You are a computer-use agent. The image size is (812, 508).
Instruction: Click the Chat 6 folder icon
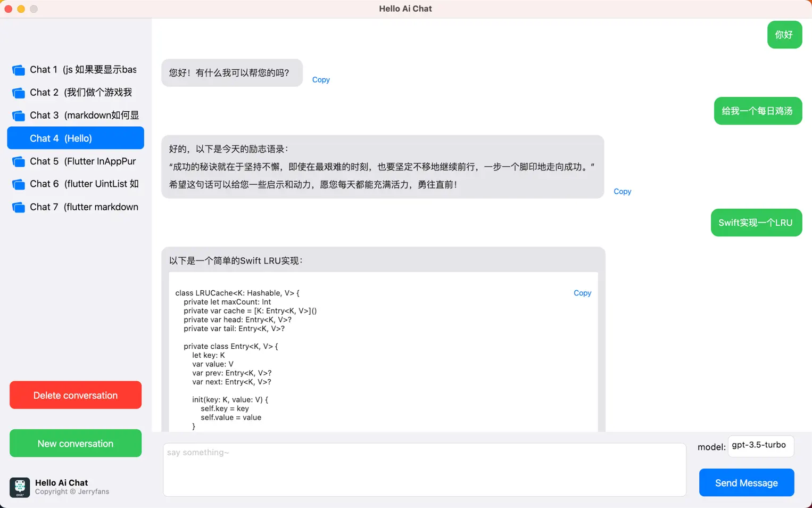coord(19,184)
